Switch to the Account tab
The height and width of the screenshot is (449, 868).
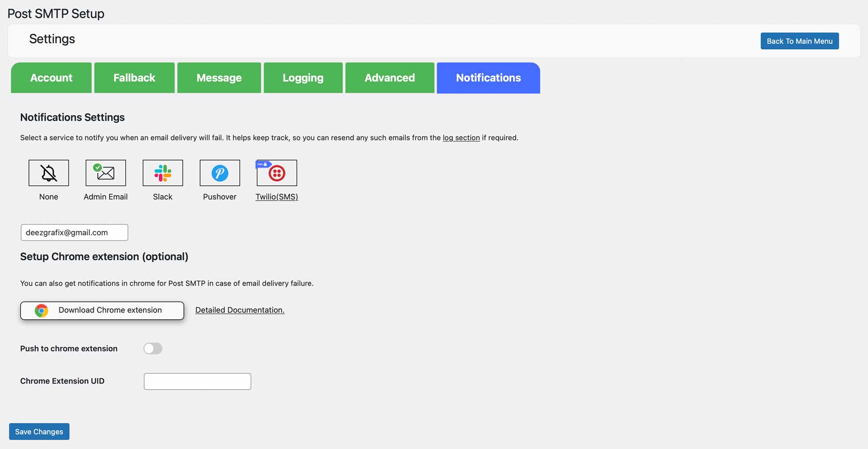[51, 78]
